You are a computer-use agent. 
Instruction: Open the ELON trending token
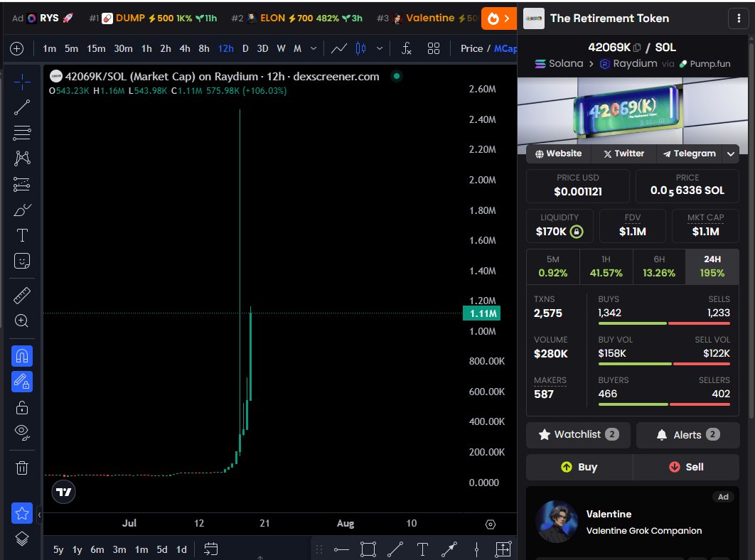[x=297, y=18]
